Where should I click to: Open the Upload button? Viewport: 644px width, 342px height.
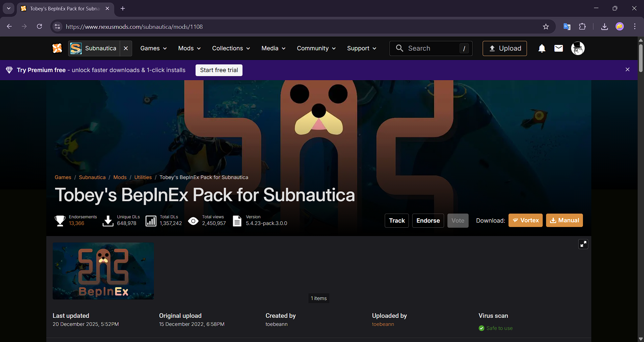pos(505,48)
